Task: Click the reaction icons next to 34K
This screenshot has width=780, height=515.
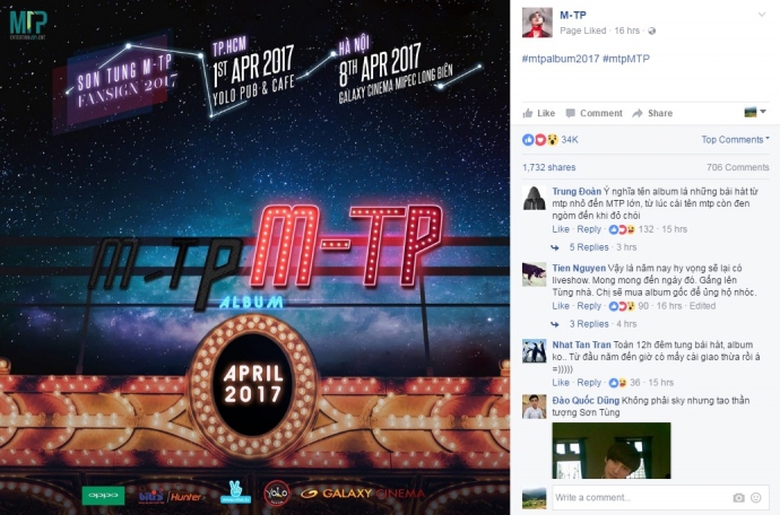Action: [540, 140]
